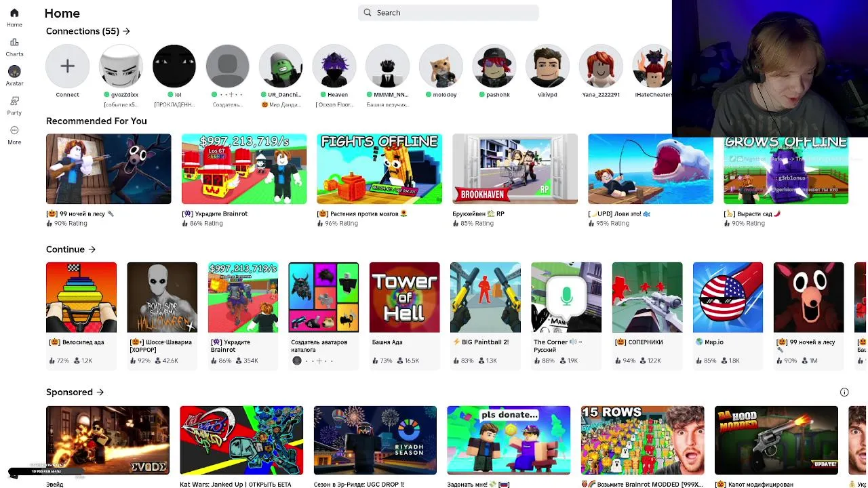Open sponsored Brainrot MODDED 15 ROWS

(x=643, y=441)
